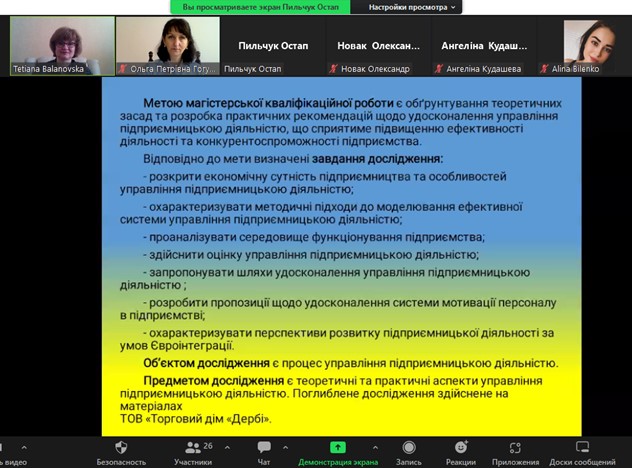Viewport: 632px width, 468px height.
Task: Click slide text 'Об'єктом дослідження'
Action: tap(206, 363)
